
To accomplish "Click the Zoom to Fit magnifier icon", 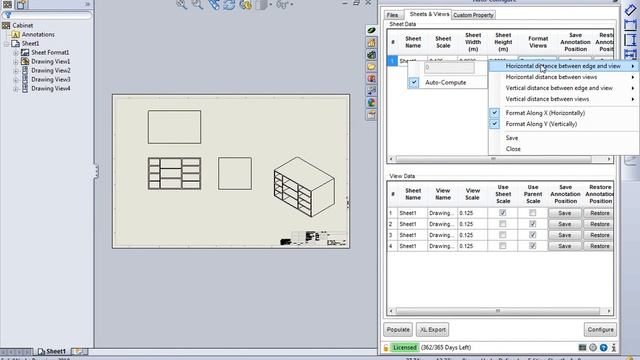I will click(x=182, y=4).
